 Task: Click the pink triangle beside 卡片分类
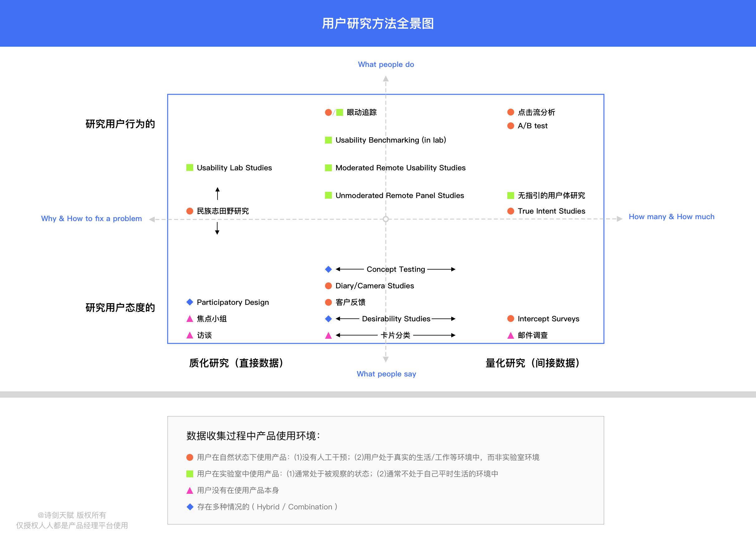point(328,335)
